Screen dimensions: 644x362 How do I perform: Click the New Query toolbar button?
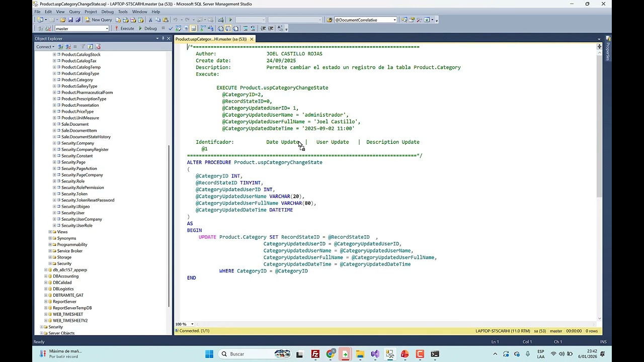click(x=99, y=20)
